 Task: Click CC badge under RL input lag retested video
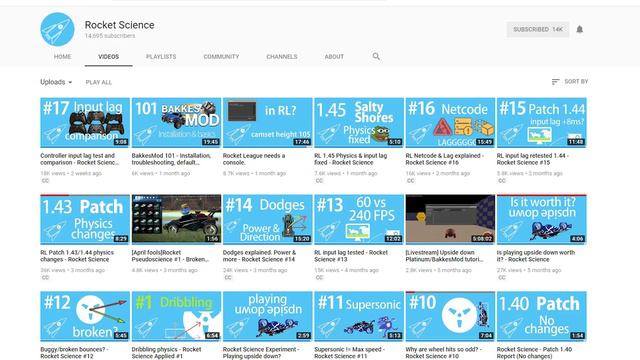502,181
